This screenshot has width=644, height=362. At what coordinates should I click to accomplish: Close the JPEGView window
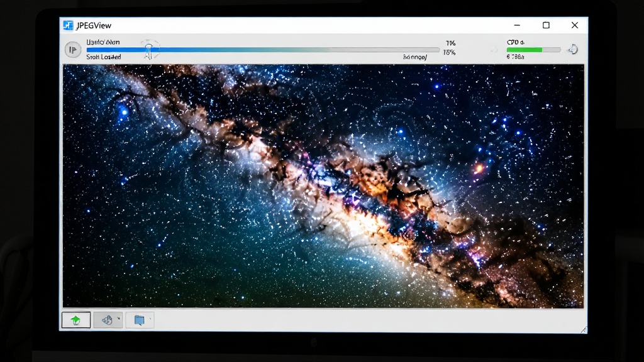(575, 25)
